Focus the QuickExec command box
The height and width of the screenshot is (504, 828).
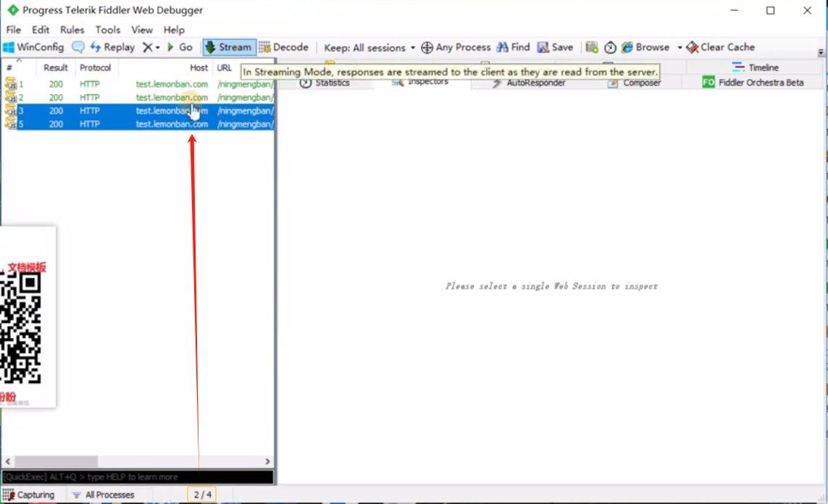coord(138,477)
